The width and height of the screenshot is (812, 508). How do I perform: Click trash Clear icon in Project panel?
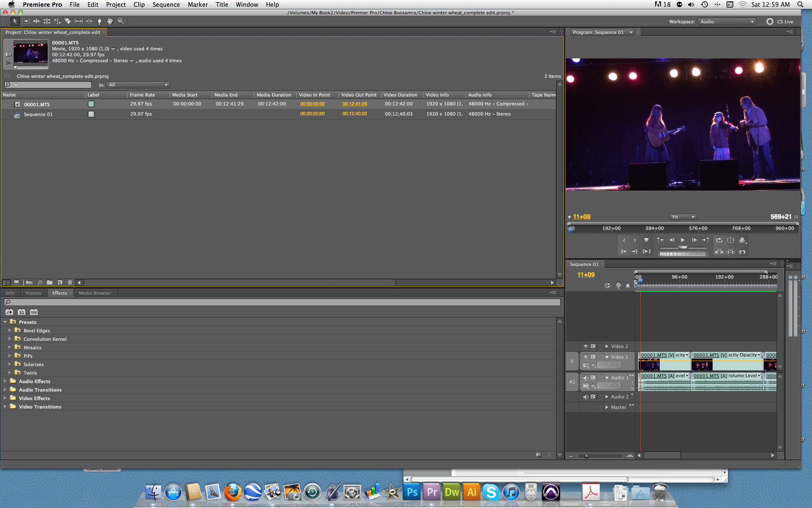coord(70,282)
